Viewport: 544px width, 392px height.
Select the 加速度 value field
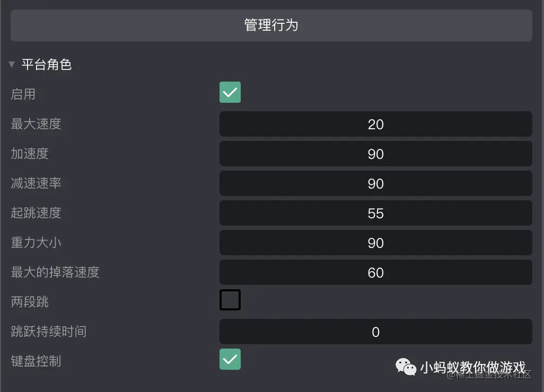[x=375, y=154]
